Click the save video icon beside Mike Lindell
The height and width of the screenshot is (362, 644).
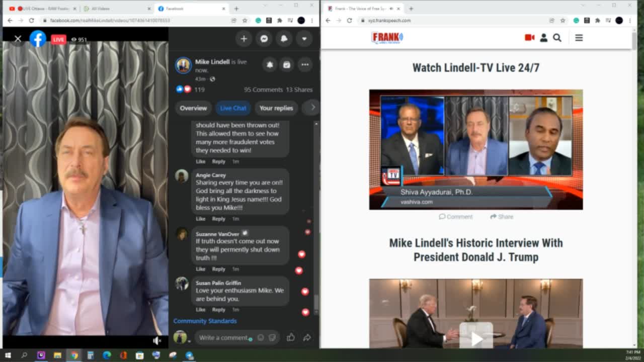click(x=286, y=64)
